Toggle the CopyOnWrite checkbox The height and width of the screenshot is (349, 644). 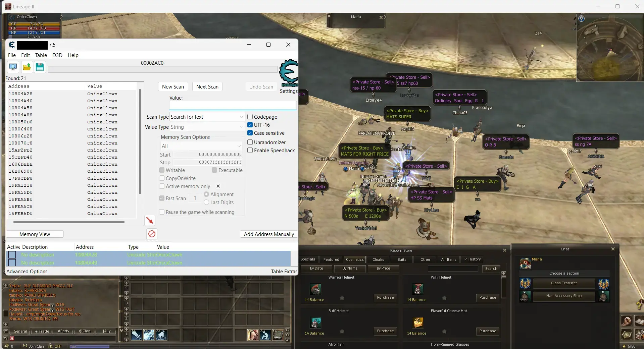(x=162, y=178)
